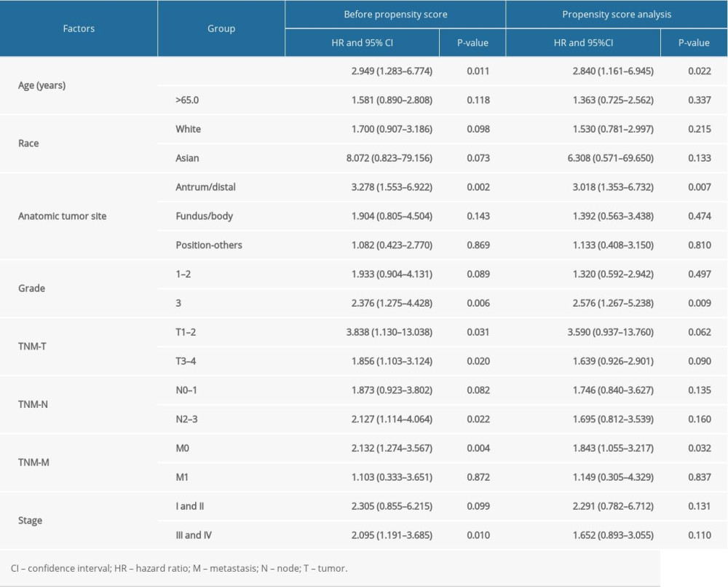Click the leftmost P-value column header
The width and height of the screenshot is (728, 587).
point(472,43)
